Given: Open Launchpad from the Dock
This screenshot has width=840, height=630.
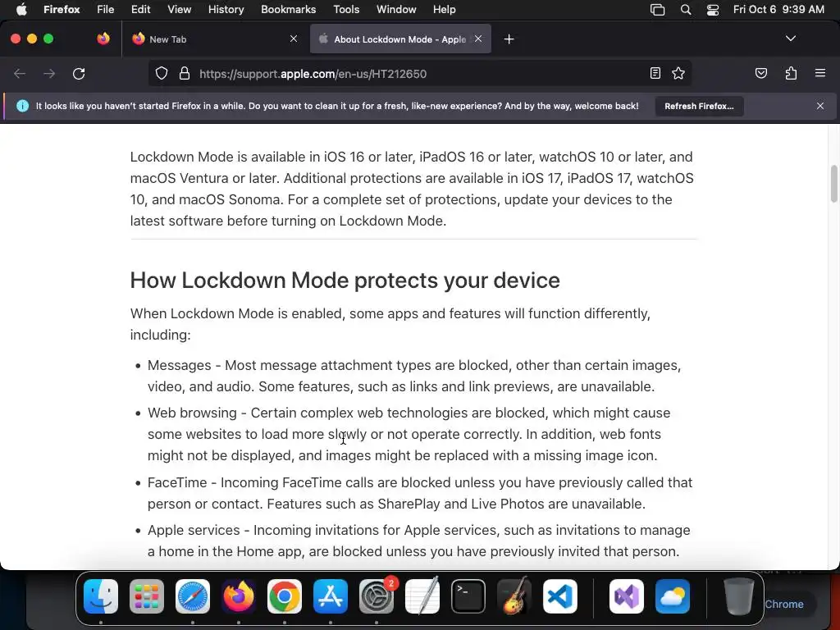Looking at the screenshot, I should [147, 596].
